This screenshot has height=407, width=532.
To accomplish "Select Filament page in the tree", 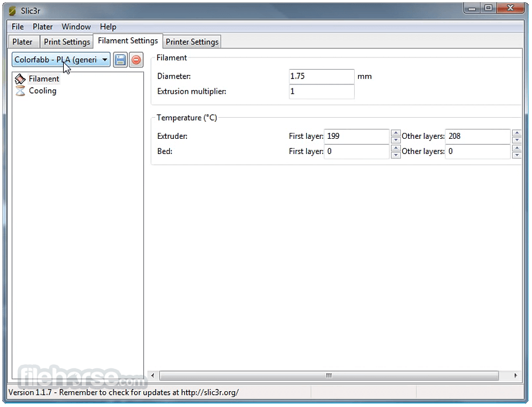I will coord(44,78).
